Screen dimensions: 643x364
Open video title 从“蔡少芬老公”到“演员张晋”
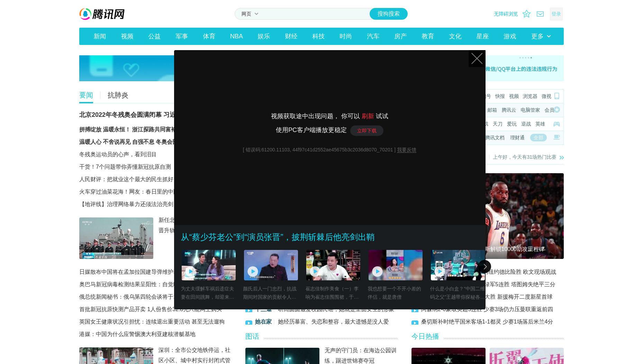[278, 237]
